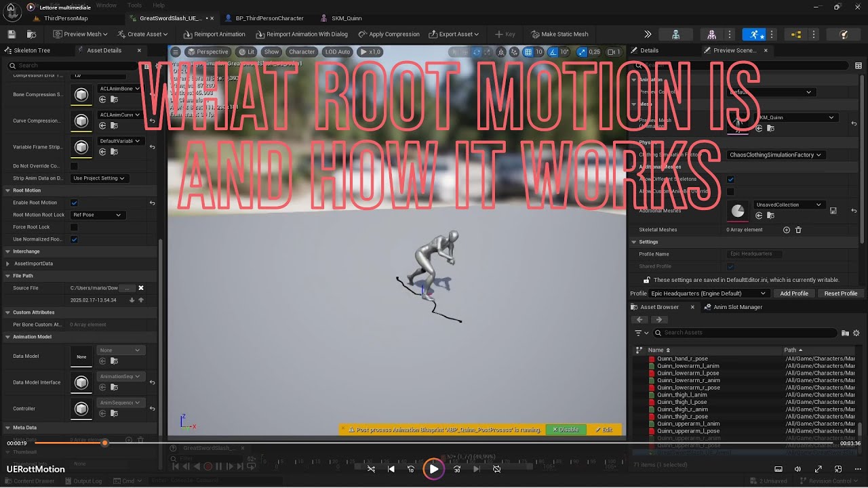Toggle the Use Normalized Root checkbox

(x=74, y=239)
